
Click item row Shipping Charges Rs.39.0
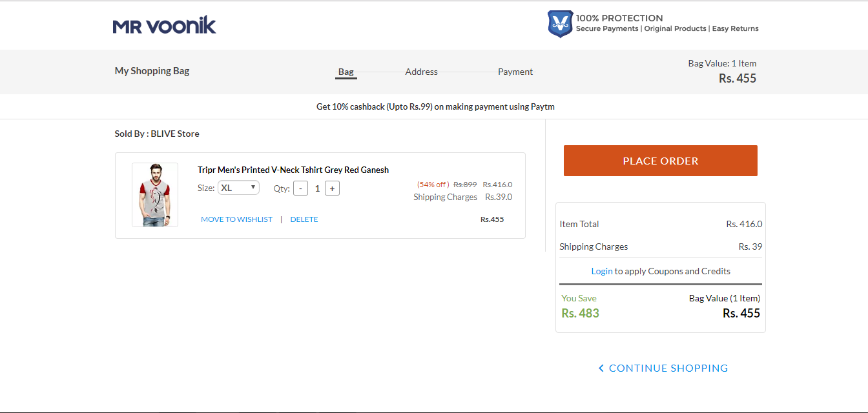tap(463, 197)
